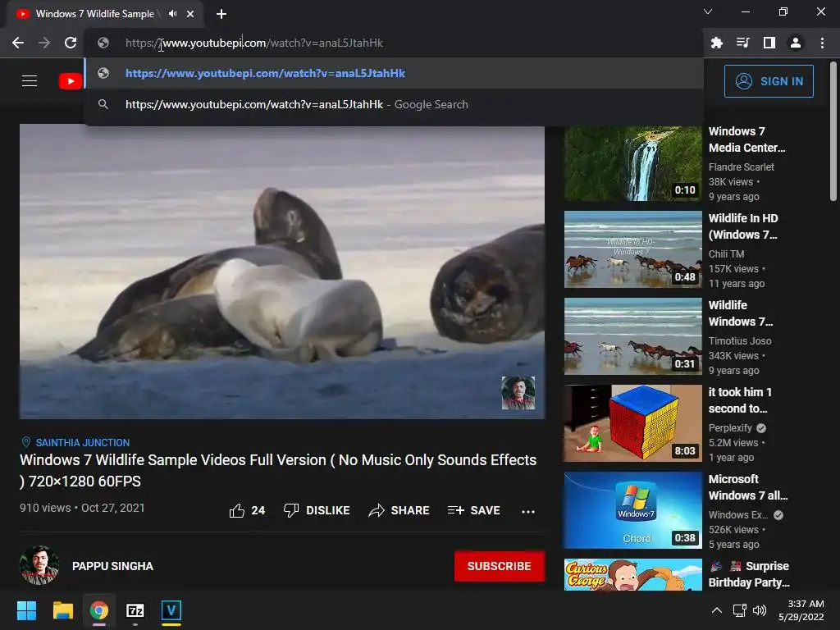Click the forward navigation arrow

[x=44, y=43]
